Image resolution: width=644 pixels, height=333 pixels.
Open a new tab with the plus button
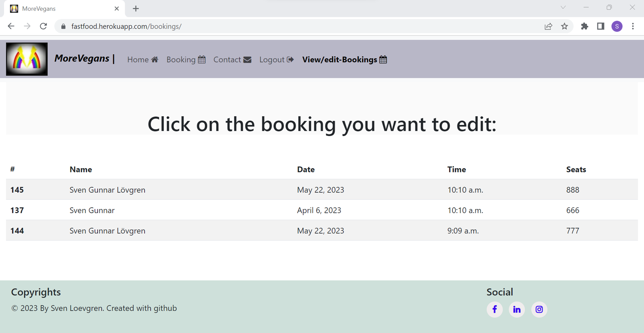click(136, 8)
